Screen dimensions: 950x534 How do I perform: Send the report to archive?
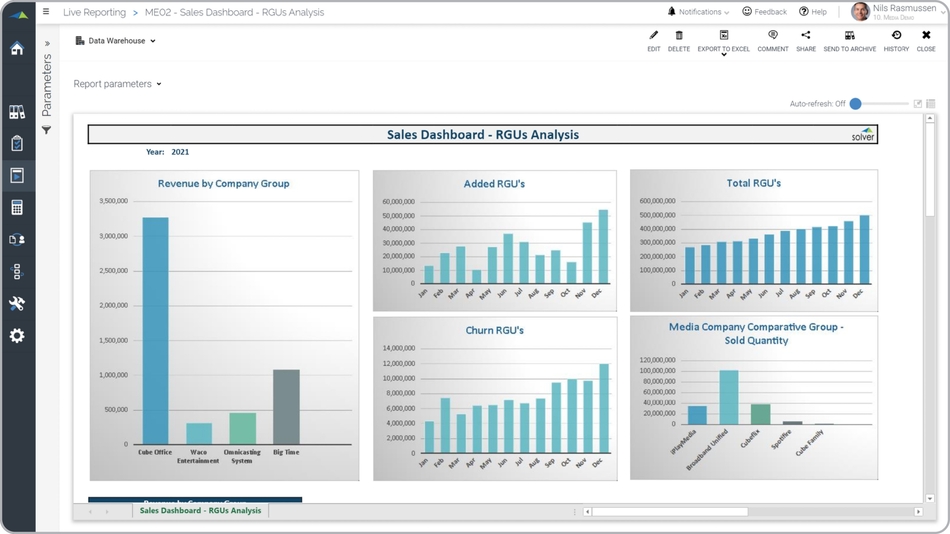click(x=849, y=36)
